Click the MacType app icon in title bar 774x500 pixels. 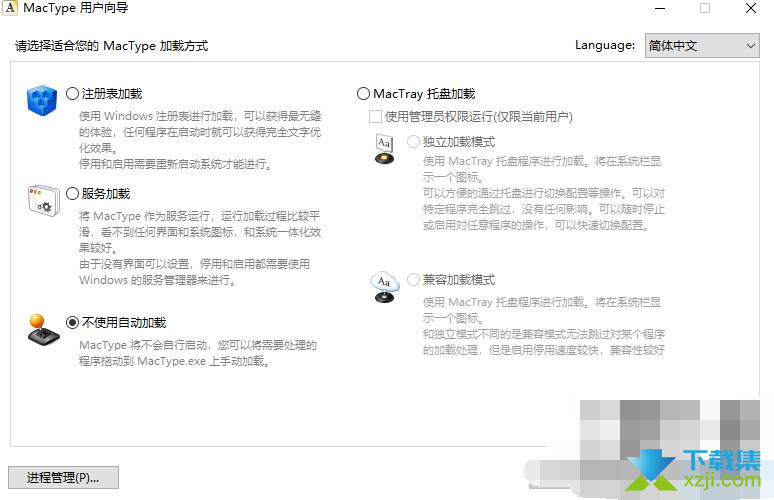coord(9,8)
